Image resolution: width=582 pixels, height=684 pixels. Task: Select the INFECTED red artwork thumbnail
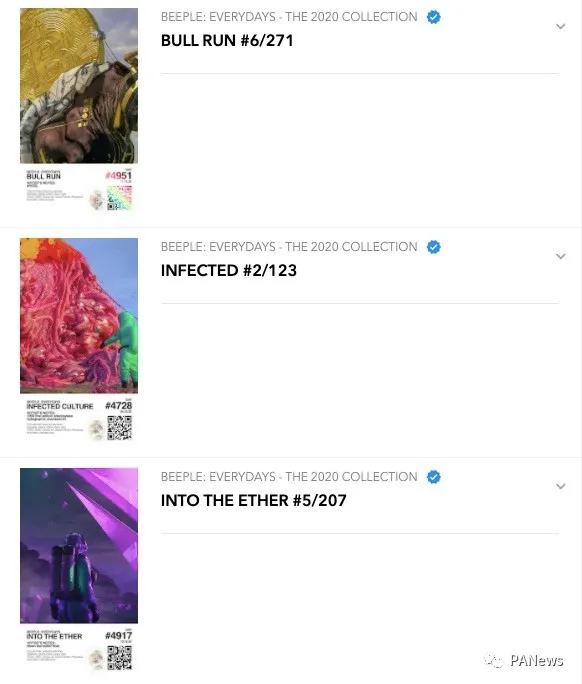(x=79, y=316)
